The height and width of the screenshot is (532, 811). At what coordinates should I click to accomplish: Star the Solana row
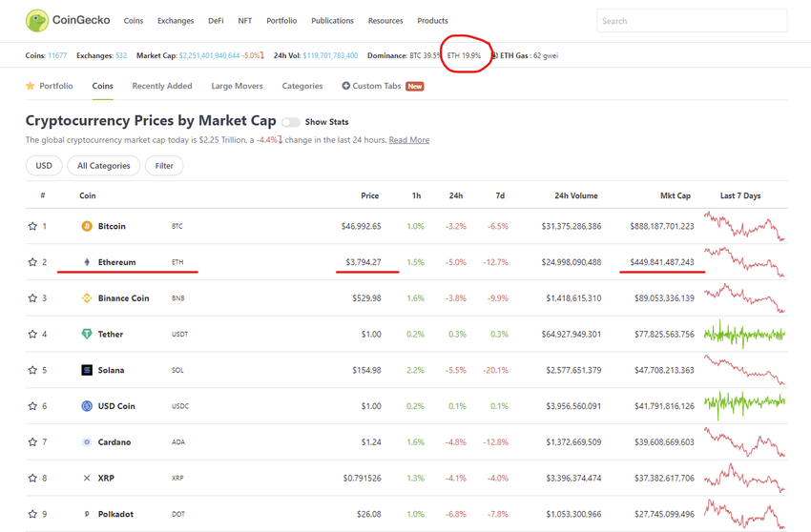tap(32, 370)
